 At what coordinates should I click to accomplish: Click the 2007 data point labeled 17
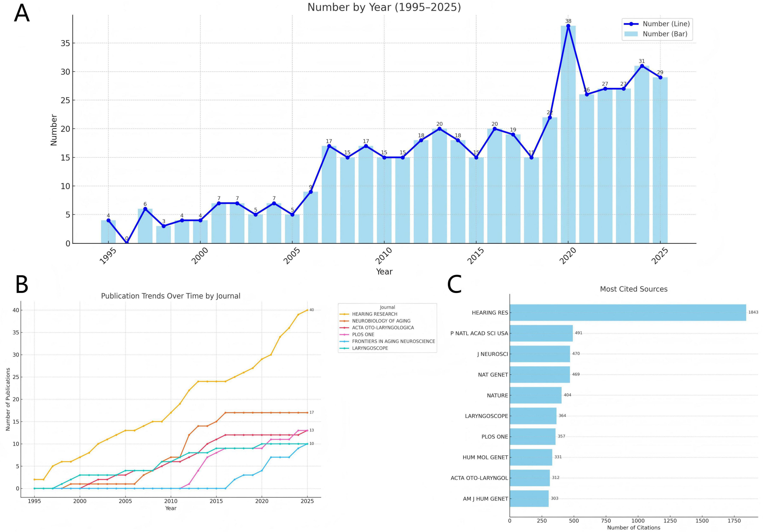click(329, 146)
